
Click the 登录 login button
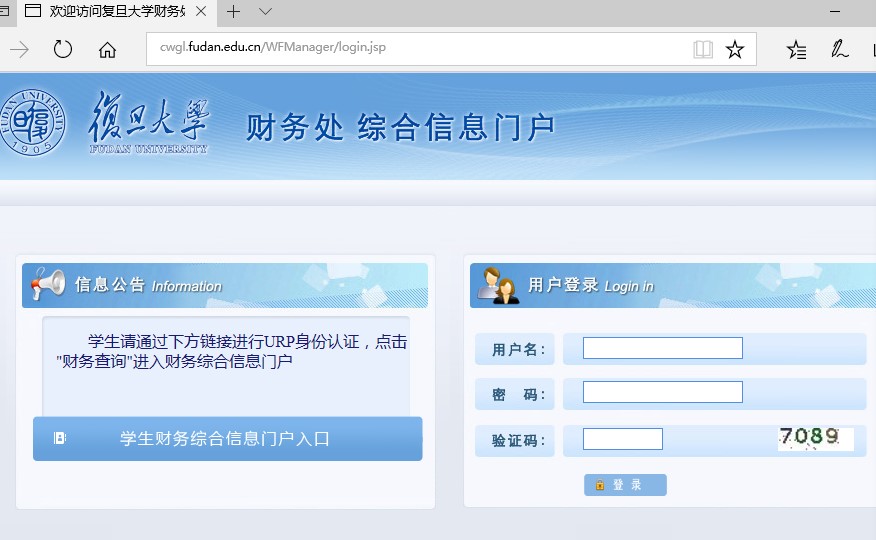click(625, 485)
